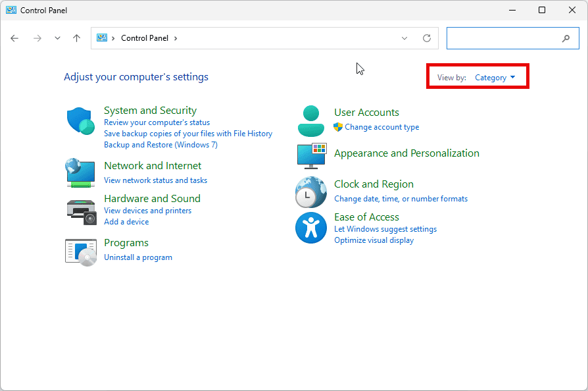Click the Control Panel search box
588x391 pixels.
click(x=503, y=38)
